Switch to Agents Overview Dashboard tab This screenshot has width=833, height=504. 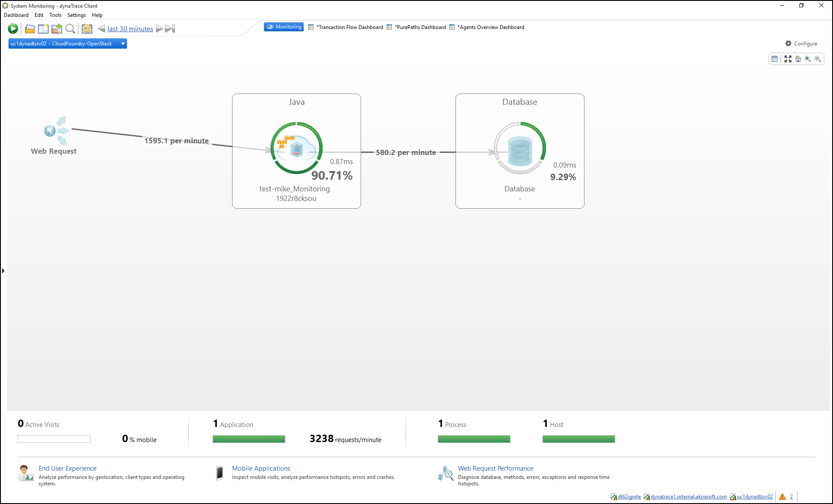(487, 27)
